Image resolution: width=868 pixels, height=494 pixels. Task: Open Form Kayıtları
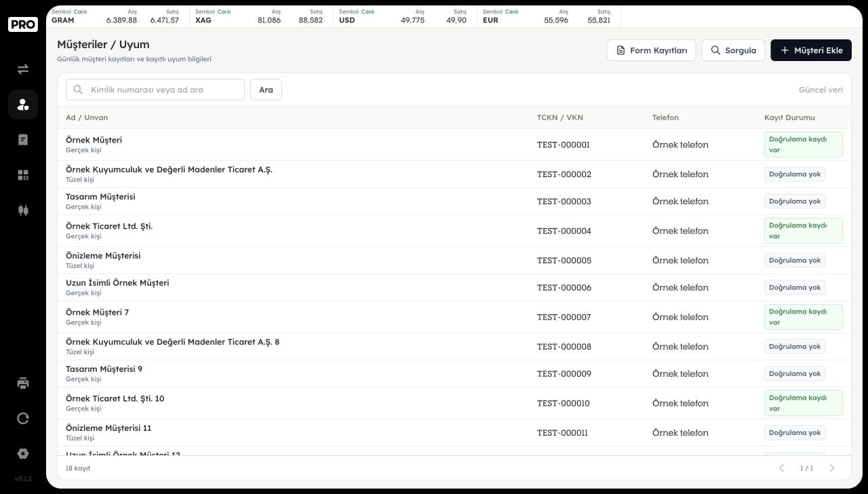coord(651,50)
